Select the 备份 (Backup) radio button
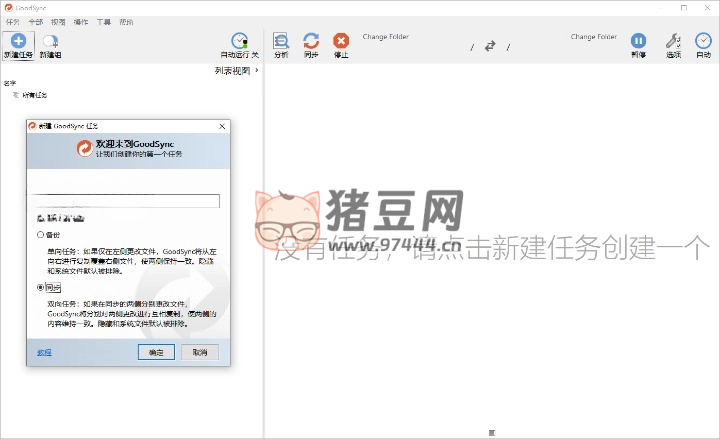 point(41,234)
